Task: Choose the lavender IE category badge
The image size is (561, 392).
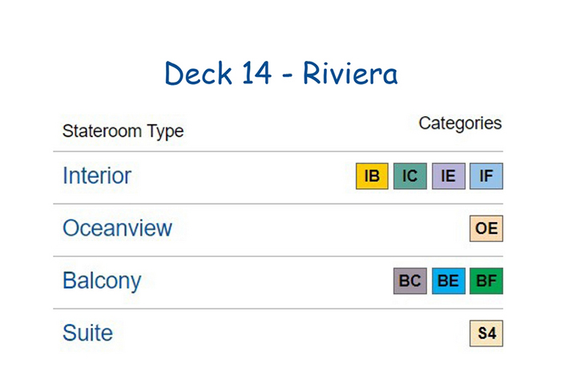Action: 448,176
